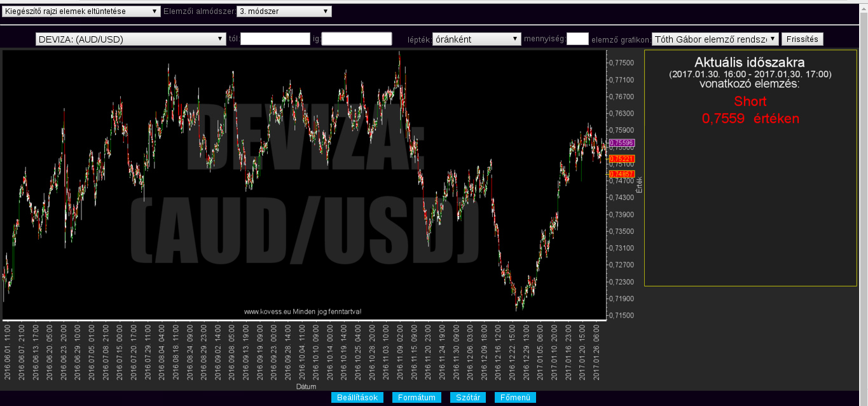Screen dimensions: 868x406
Task: Click the 'mennyiség' quantity input box
Action: pyautogui.click(x=577, y=39)
